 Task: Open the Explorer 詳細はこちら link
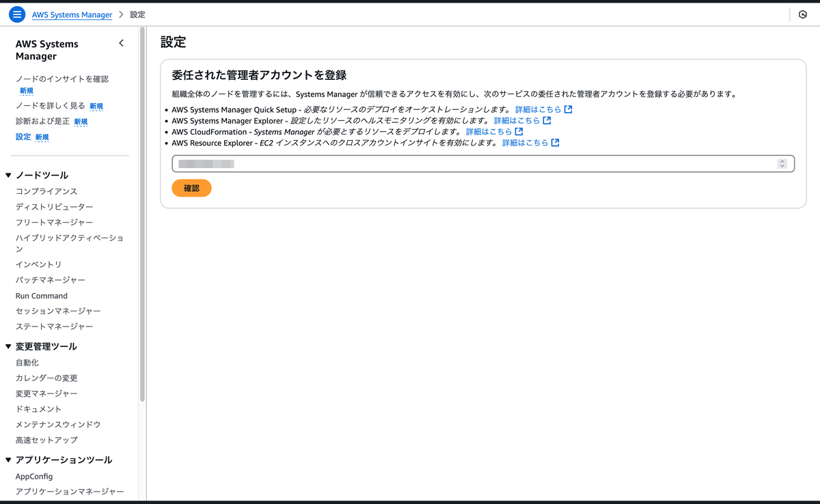click(523, 120)
